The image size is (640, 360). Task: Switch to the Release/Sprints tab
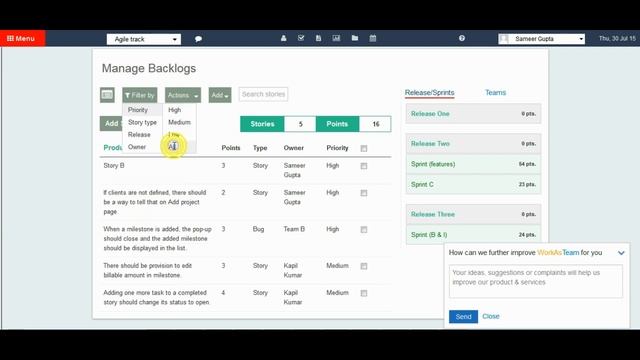pyautogui.click(x=429, y=93)
